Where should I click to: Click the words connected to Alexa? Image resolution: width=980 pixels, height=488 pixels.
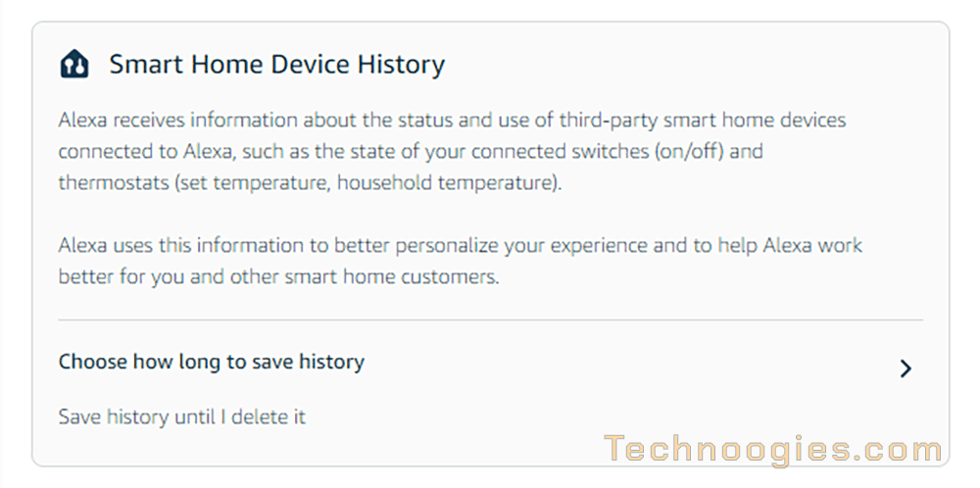(146, 152)
